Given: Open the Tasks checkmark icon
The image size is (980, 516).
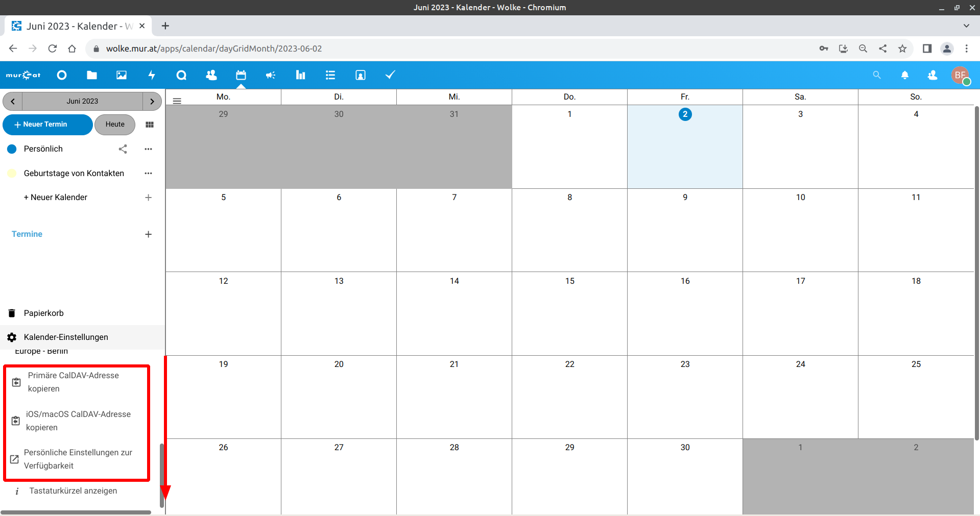Looking at the screenshot, I should tap(390, 75).
